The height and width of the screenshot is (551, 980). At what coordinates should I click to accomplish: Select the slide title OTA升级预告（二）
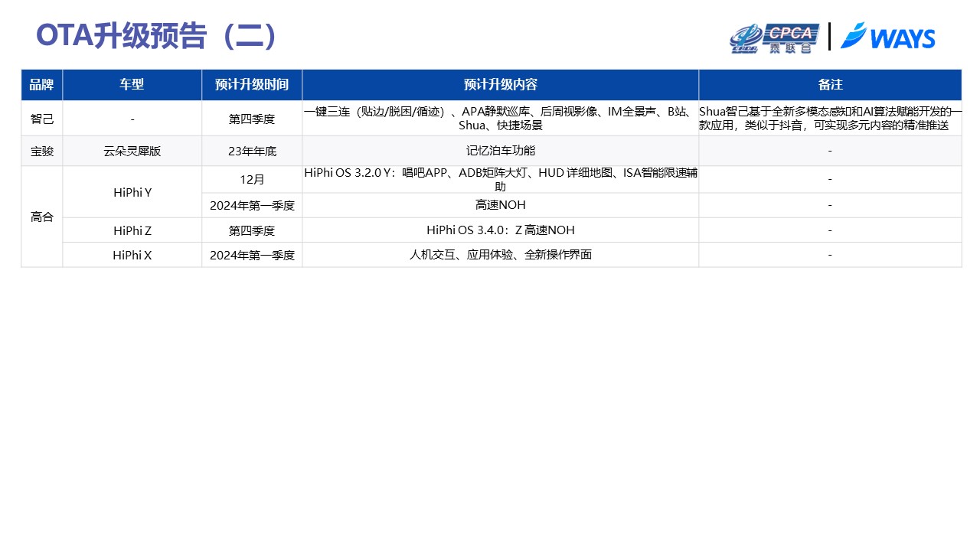[x=157, y=36]
